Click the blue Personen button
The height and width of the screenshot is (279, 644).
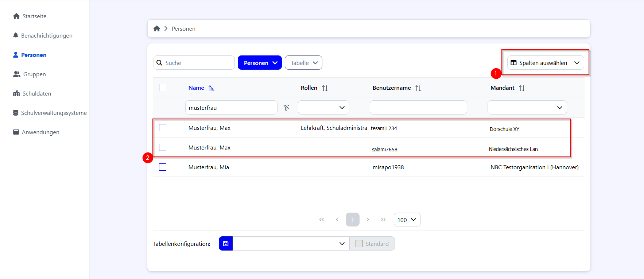[260, 63]
